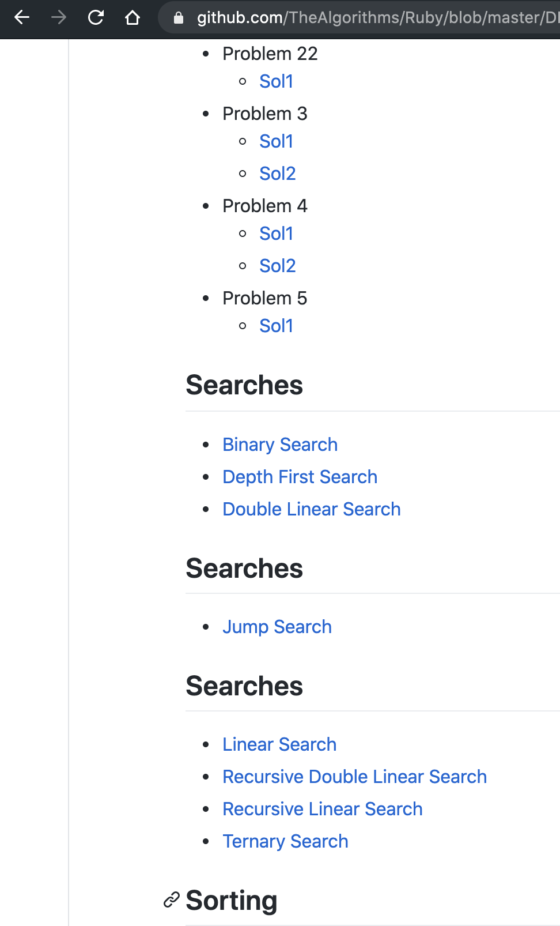This screenshot has height=926, width=560.
Task: Click the browser home icon
Action: click(133, 18)
